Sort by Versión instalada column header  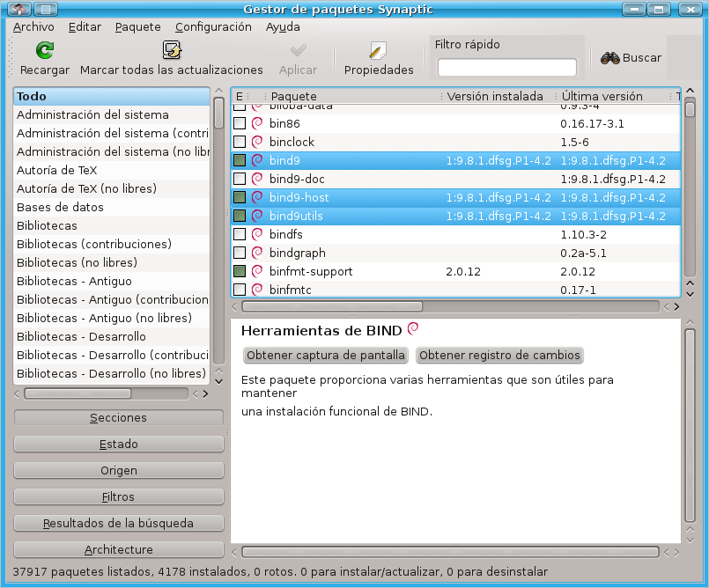(499, 96)
